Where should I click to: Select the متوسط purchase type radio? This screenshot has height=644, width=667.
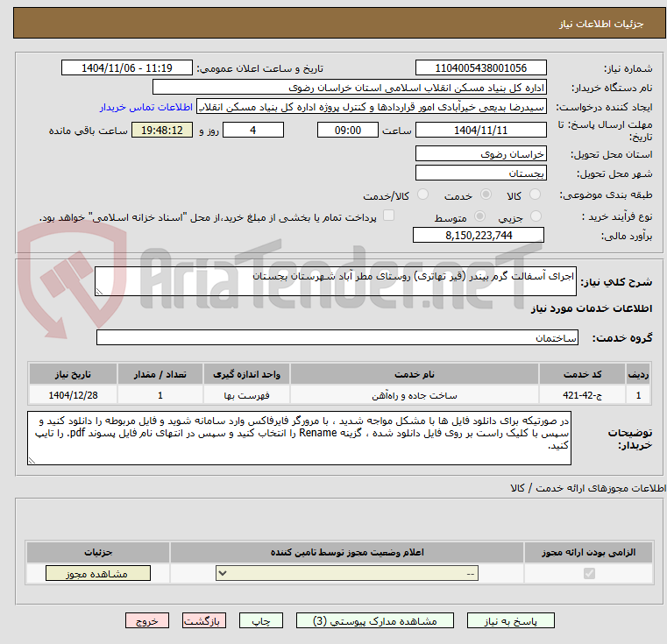tap(479, 216)
